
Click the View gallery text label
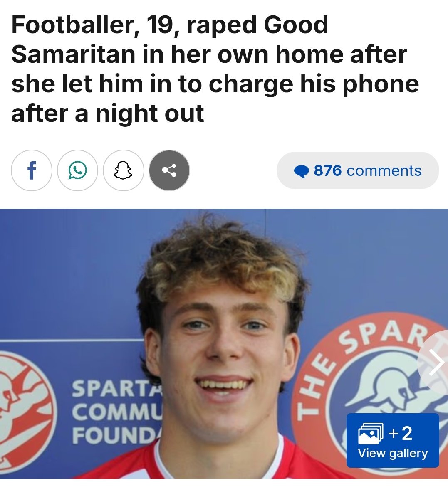(393, 454)
